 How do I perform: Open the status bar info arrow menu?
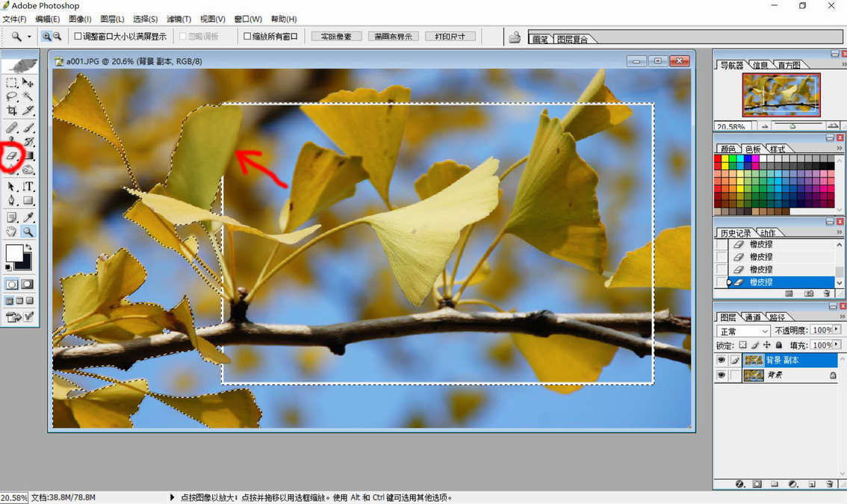pyautogui.click(x=173, y=497)
